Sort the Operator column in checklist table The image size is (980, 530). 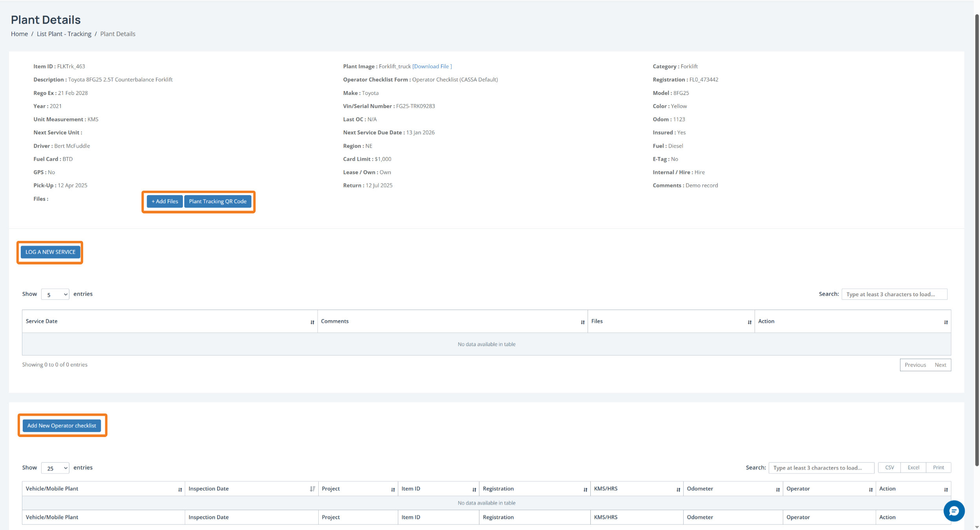click(x=870, y=490)
